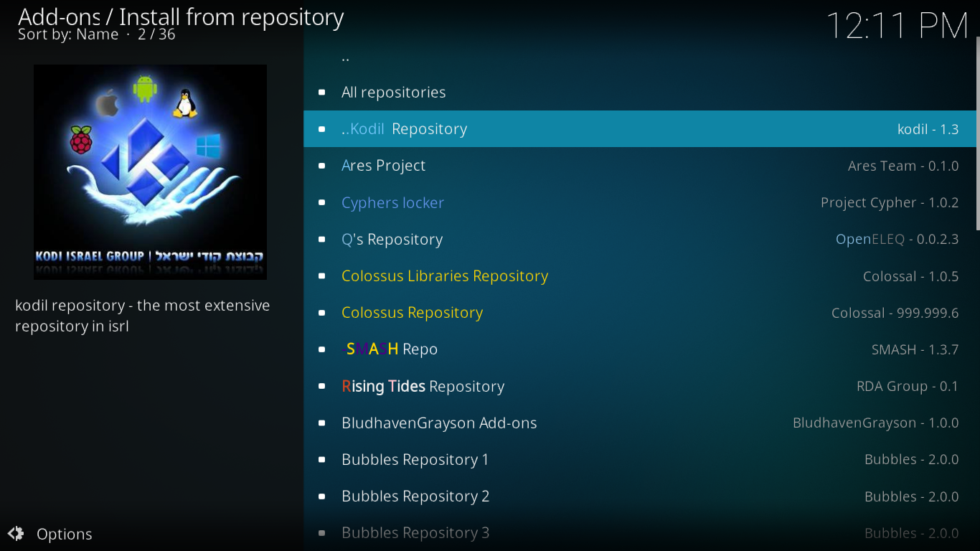Open Q's Repository
Screen dimensions: 980x551
coord(392,239)
